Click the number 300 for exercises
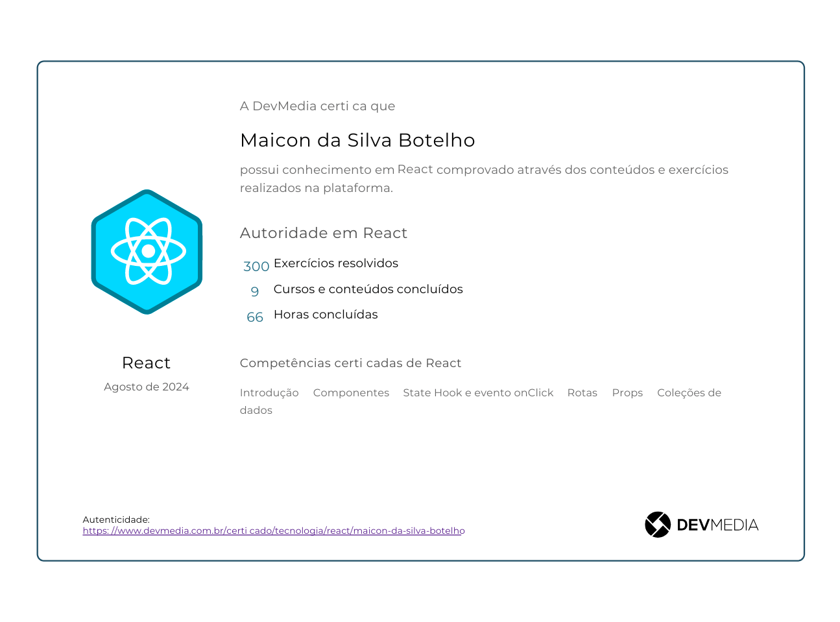 [x=256, y=266]
